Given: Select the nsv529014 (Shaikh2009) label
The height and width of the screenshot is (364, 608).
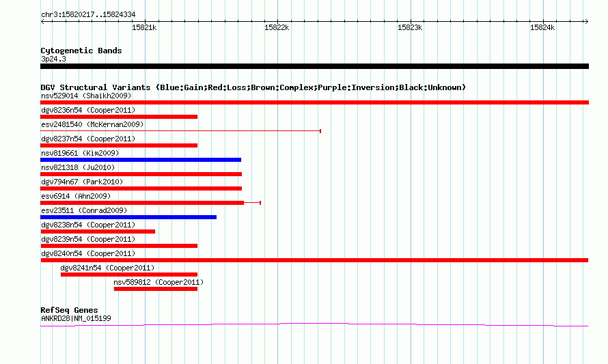Looking at the screenshot, I should (x=86, y=96).
